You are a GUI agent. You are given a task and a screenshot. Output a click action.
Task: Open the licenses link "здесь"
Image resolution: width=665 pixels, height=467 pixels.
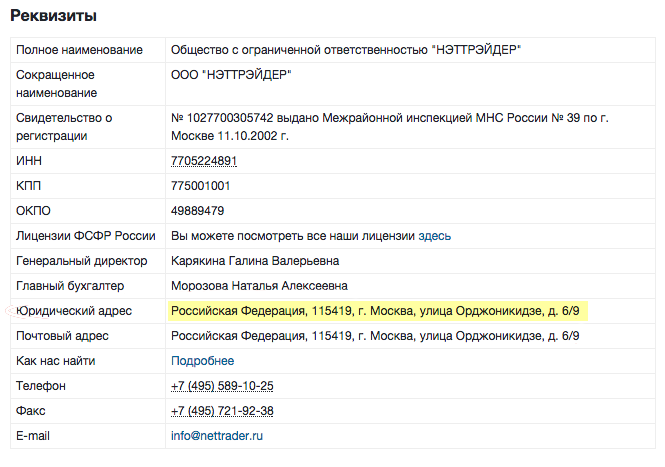pyautogui.click(x=434, y=236)
